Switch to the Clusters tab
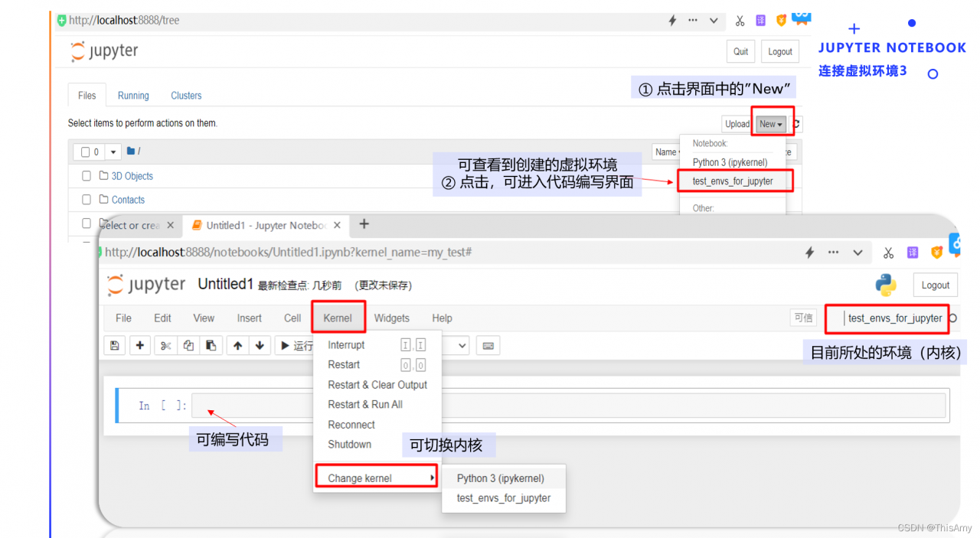 click(x=186, y=96)
